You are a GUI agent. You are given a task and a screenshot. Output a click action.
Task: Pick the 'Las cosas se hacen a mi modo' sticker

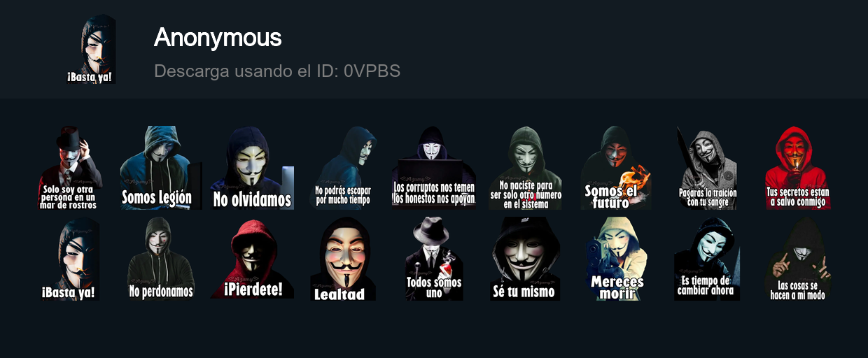[x=798, y=259]
